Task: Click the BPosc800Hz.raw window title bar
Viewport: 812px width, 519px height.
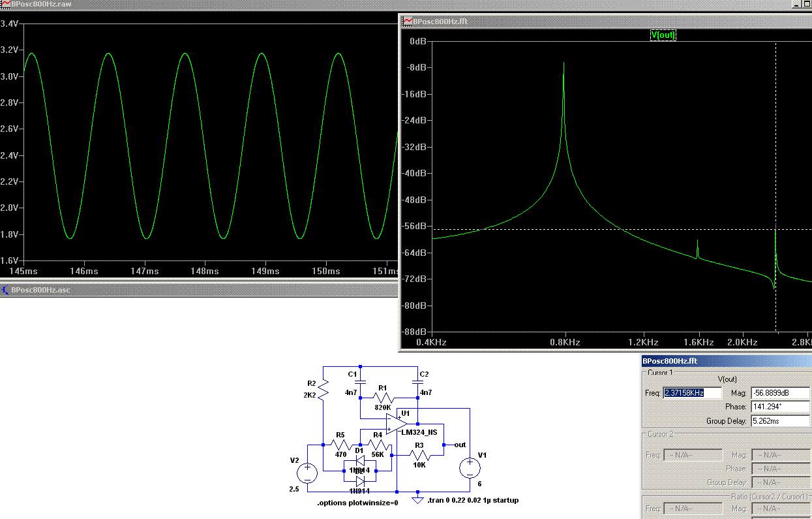Action: click(x=196, y=4)
